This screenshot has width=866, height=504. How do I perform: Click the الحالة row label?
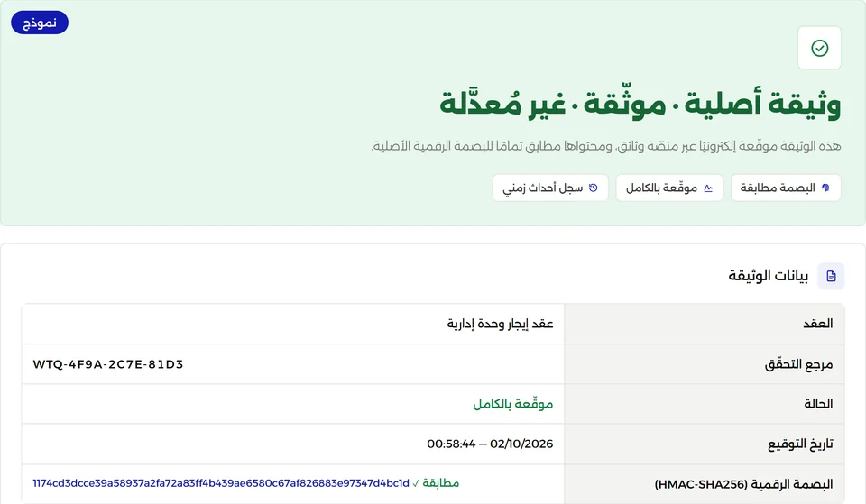818,404
